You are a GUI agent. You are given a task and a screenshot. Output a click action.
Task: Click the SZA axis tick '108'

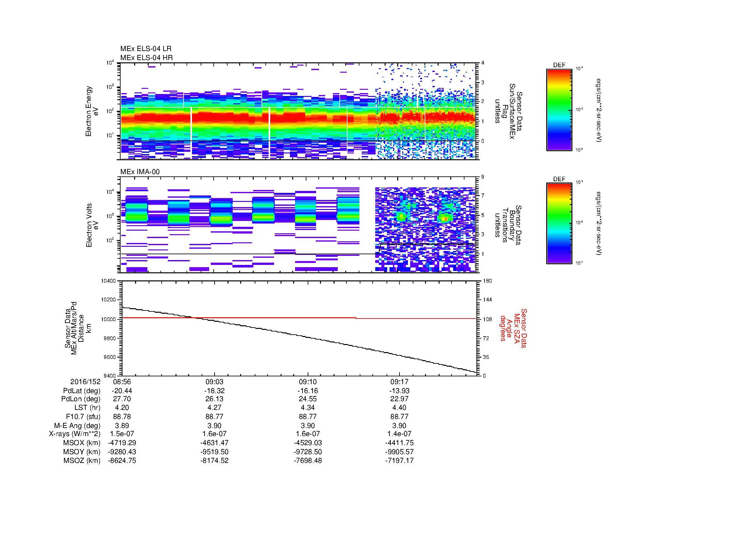click(487, 319)
